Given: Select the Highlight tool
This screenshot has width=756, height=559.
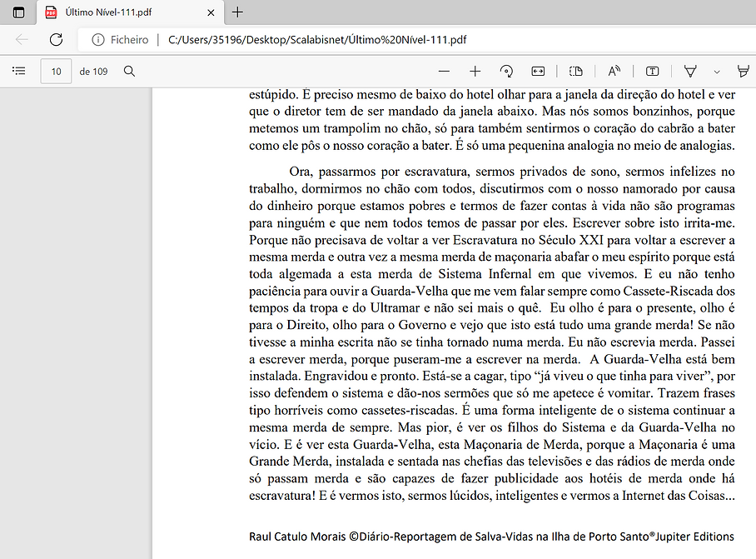Looking at the screenshot, I should point(744,72).
